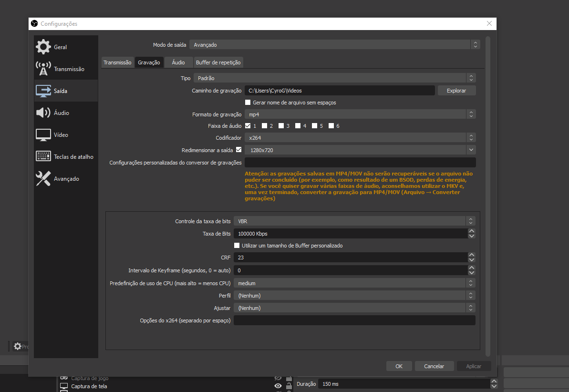The image size is (569, 392).
Task: Increase Duração value with up arrow
Action: point(494,381)
